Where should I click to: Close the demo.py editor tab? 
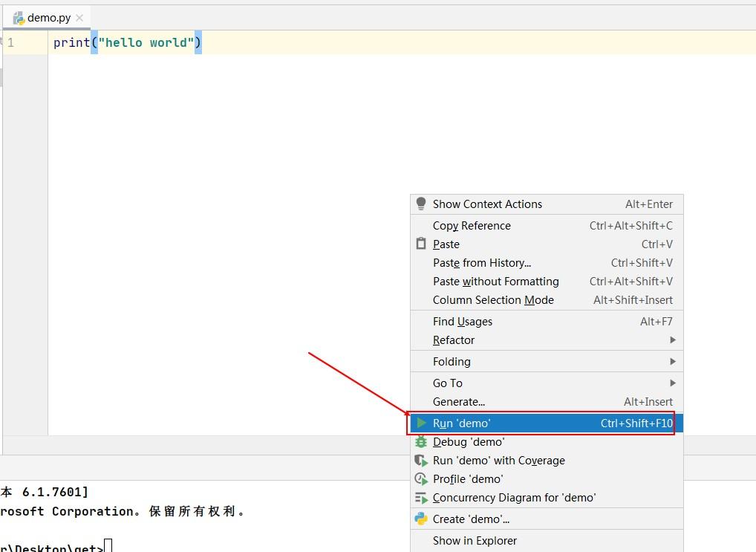79,18
